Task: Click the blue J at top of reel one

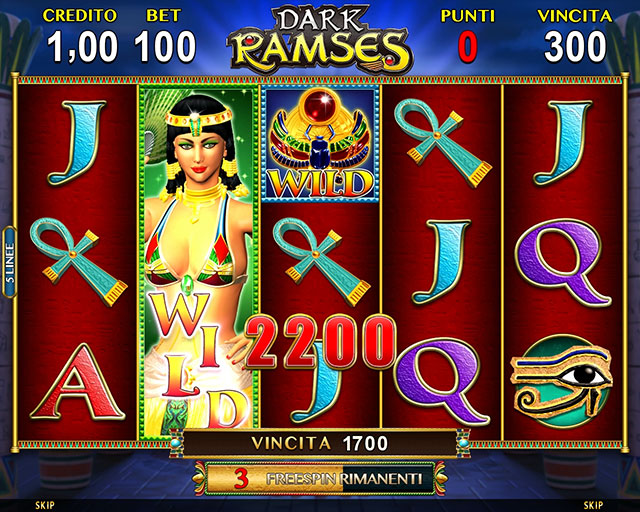Action: coord(77,142)
